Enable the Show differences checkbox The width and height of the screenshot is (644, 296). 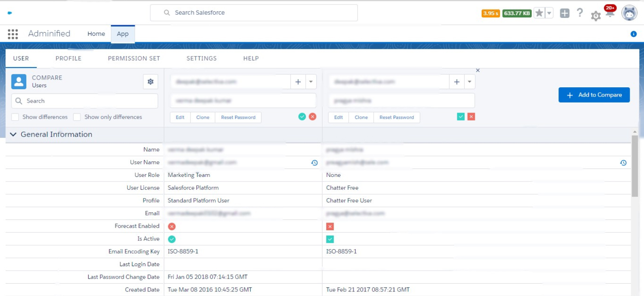[15, 117]
